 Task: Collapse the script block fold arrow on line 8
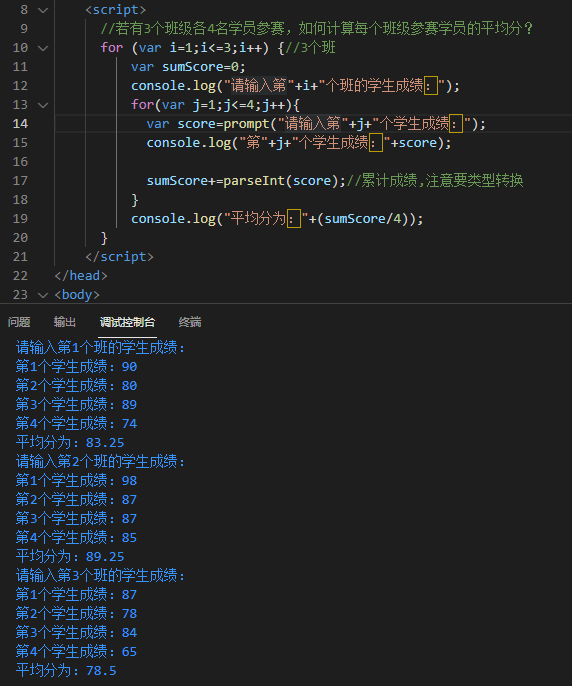[x=43, y=10]
